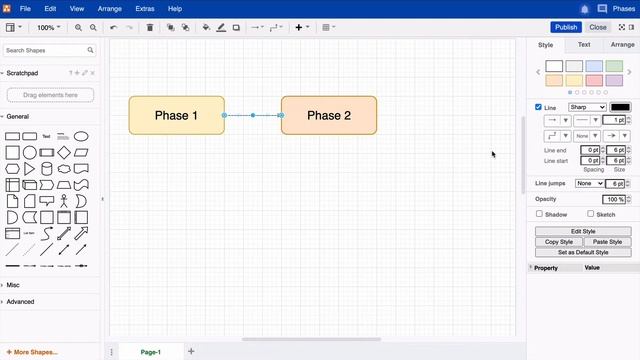Click the zoom in magnifier icon

coord(78,27)
